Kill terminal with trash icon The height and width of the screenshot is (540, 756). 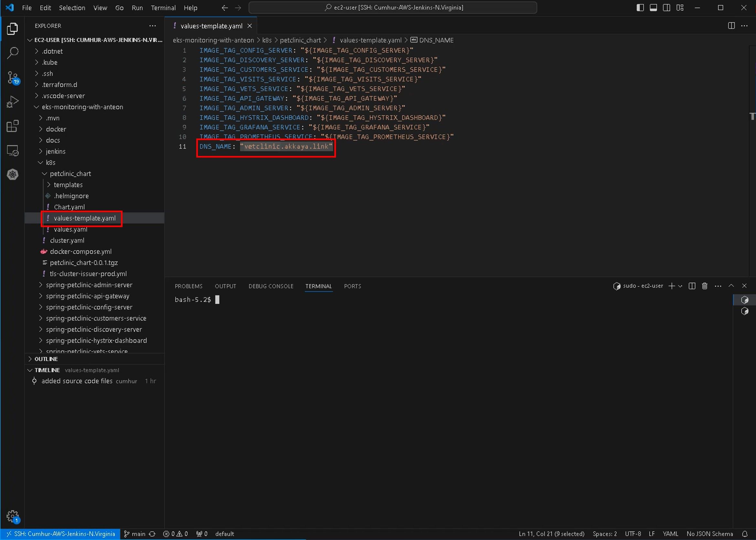click(705, 286)
